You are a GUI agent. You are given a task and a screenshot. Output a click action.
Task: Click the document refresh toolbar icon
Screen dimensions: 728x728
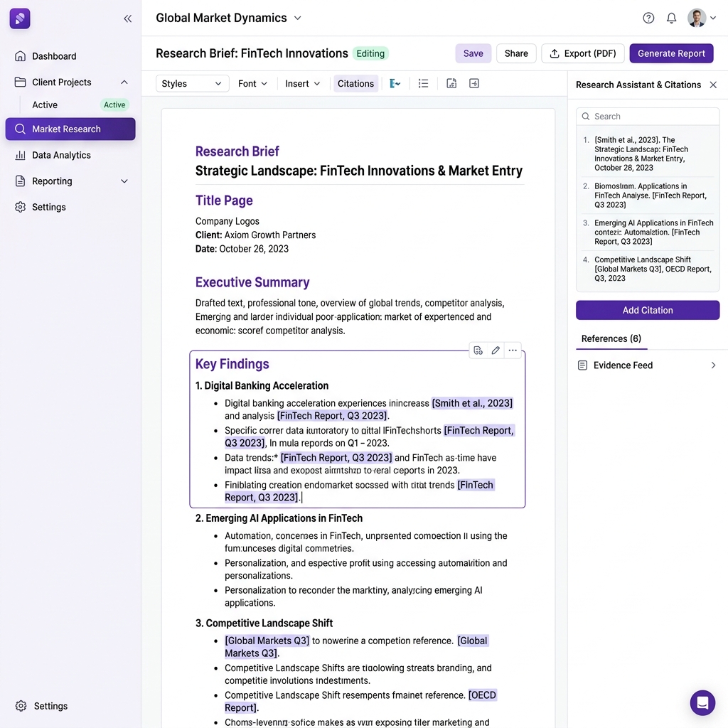(451, 84)
